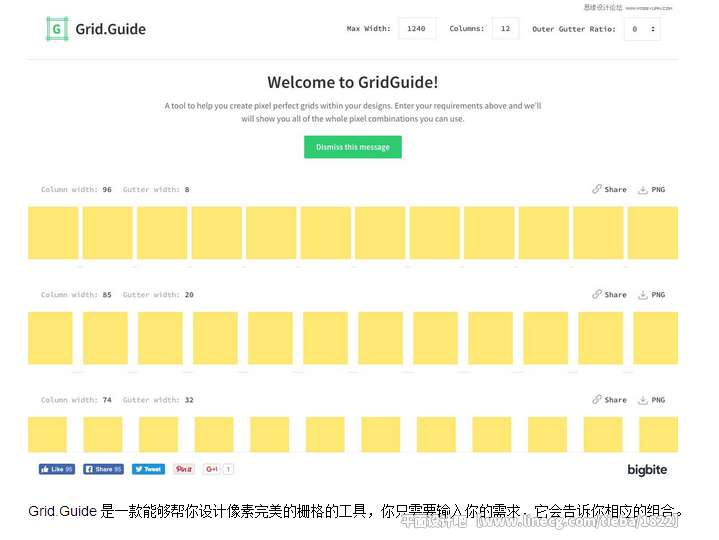Click the Share text for column width 85
The height and width of the screenshot is (540, 719).
tap(615, 295)
